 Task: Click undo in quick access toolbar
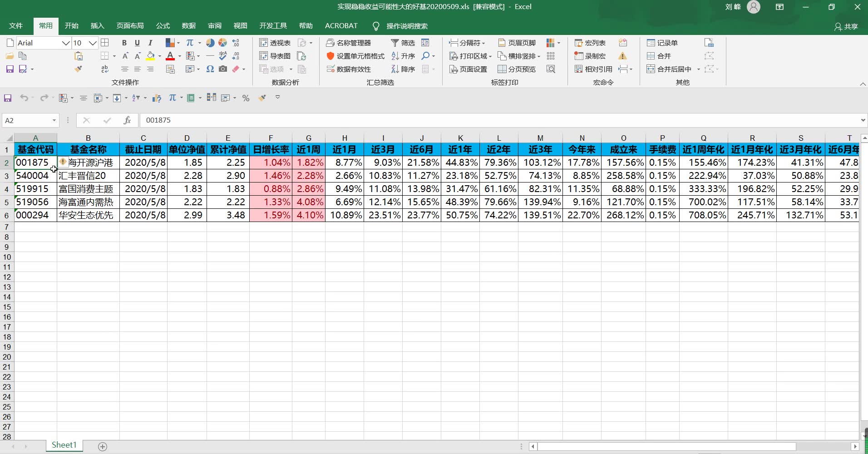pyautogui.click(x=24, y=98)
